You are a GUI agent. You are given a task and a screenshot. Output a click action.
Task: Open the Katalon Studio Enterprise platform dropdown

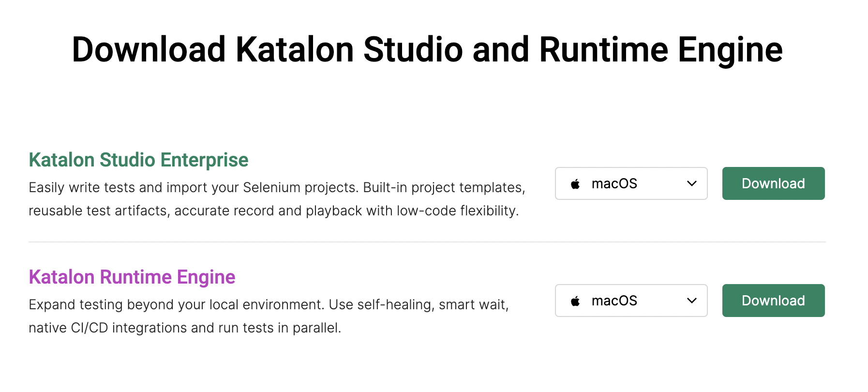click(631, 184)
